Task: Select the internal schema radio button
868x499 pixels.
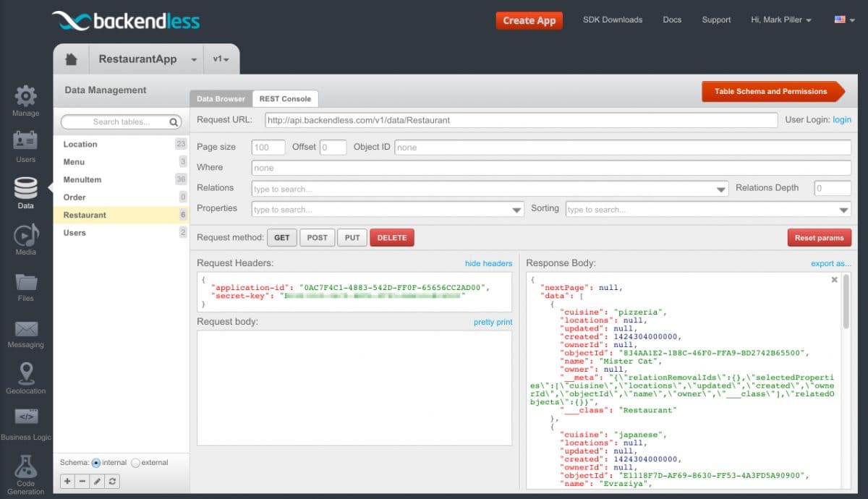Action: pos(96,463)
